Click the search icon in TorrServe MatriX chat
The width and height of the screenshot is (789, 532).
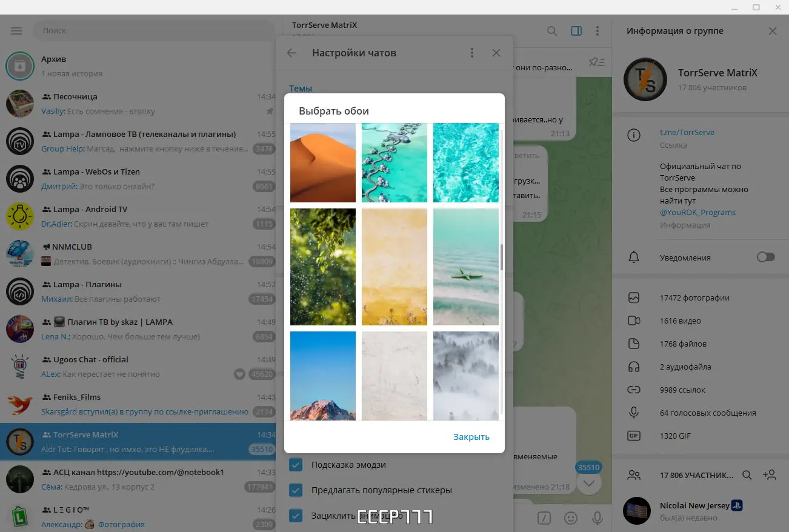click(551, 30)
